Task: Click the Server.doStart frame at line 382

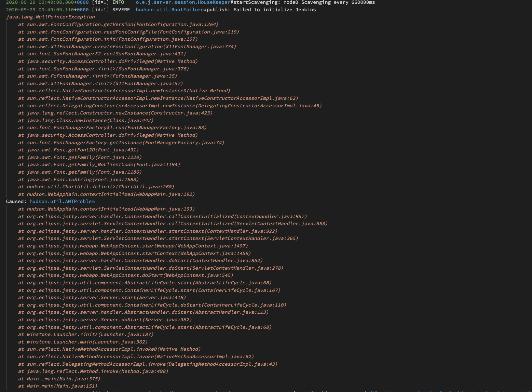Action: pyautogui.click(x=105, y=320)
